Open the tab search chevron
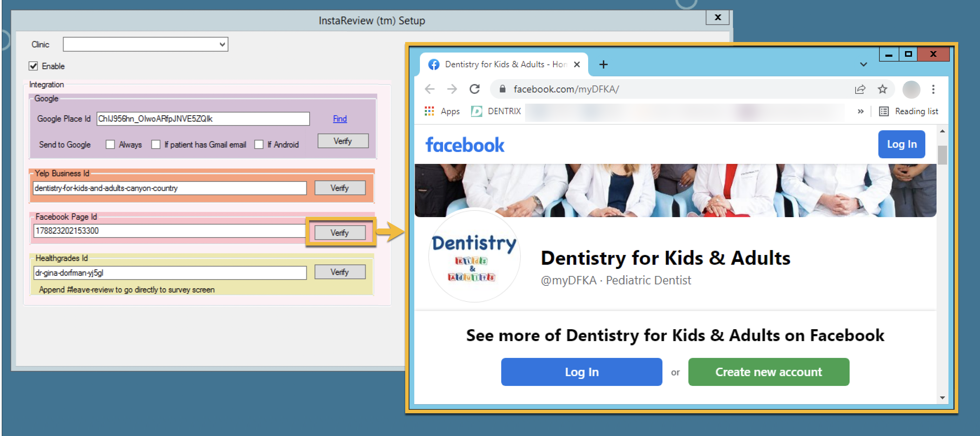The width and height of the screenshot is (980, 436). pos(864,64)
